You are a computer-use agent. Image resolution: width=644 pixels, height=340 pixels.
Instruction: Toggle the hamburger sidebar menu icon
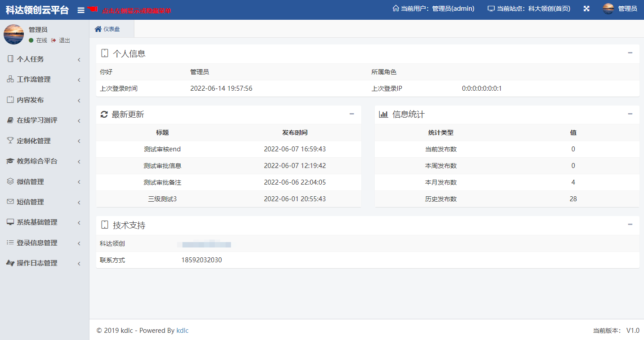[81, 10]
